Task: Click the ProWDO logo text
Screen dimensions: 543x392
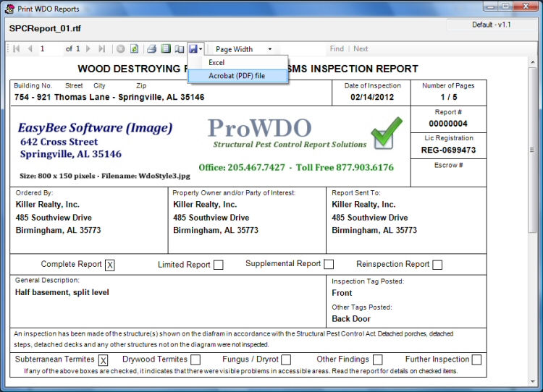Action: coord(260,128)
